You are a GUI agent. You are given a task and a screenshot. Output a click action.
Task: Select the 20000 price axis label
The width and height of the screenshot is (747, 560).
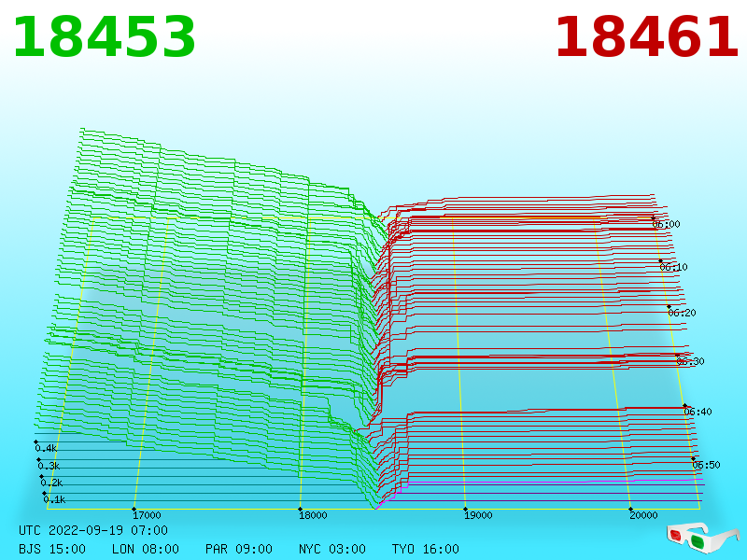click(643, 515)
